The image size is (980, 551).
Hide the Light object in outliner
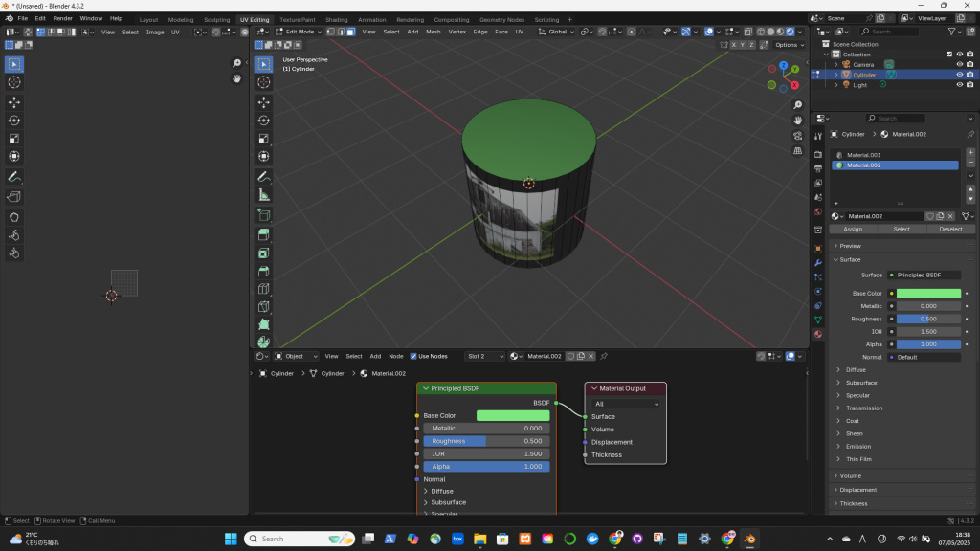tap(959, 85)
